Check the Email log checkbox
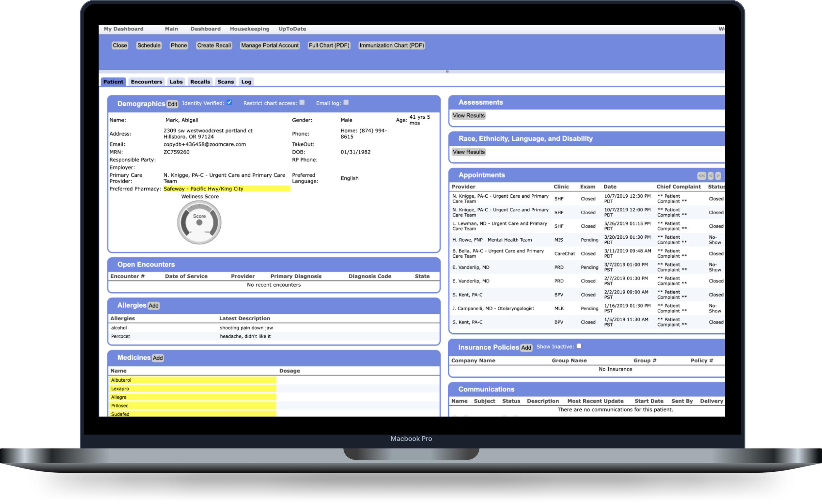Screen dimensions: 822x504 pos(346,102)
